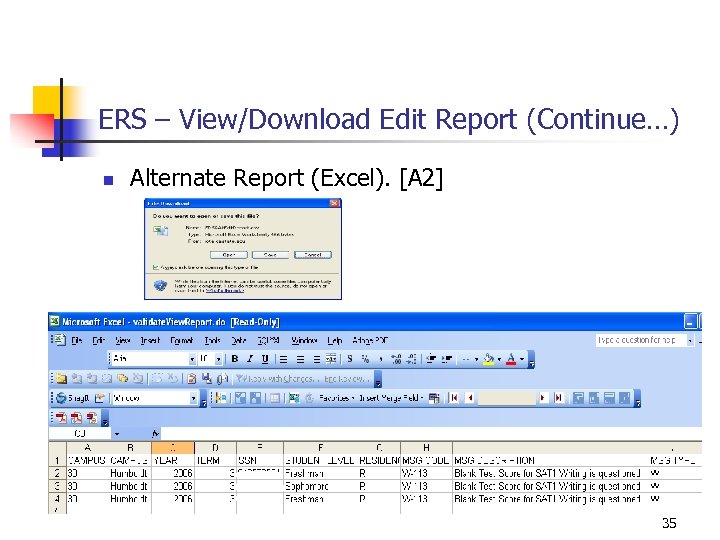Open the View menu in Excel

pyautogui.click(x=122, y=341)
